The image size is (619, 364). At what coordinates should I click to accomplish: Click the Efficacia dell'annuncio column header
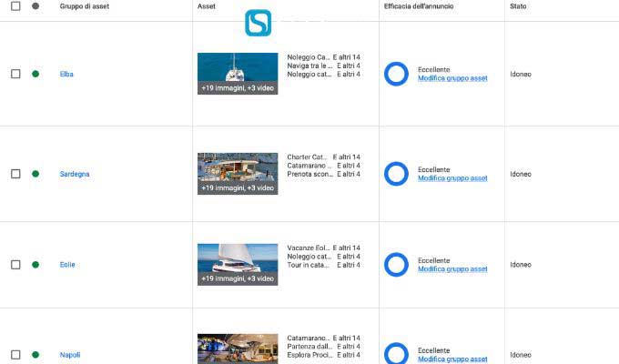coord(419,6)
